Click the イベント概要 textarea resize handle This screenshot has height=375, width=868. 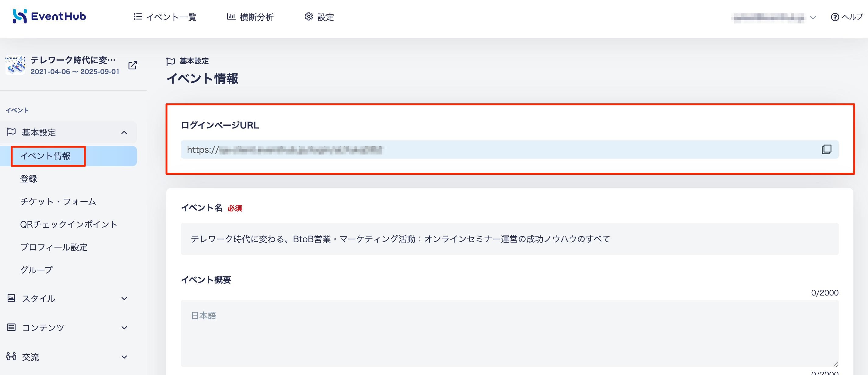(836, 364)
